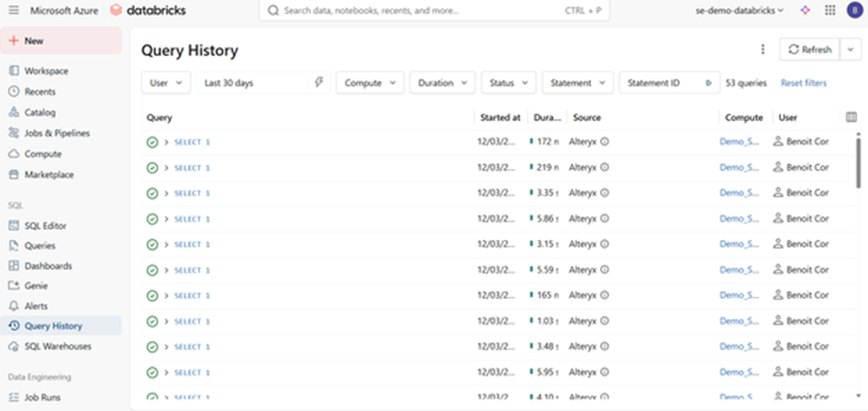Click the info icon in the 1.03 duration row

(x=604, y=320)
